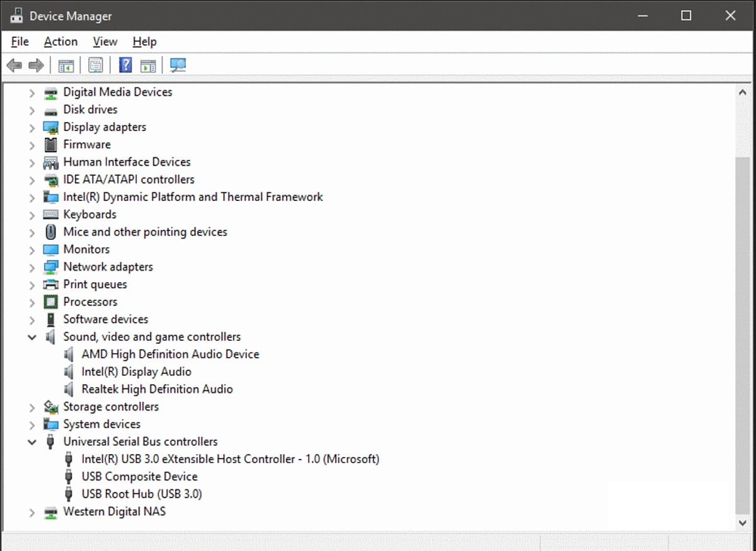Select Intel(R) Dynamic Platform and Thermal Framework
Image resolution: width=756 pixels, height=551 pixels.
tap(193, 197)
